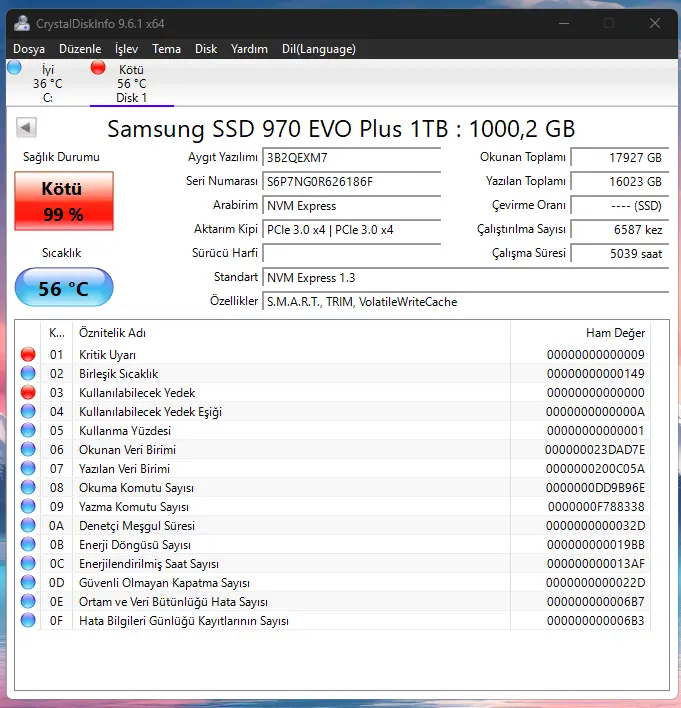681x708 pixels.
Task: Click the red status dot for Disk 1
Action: 98,68
